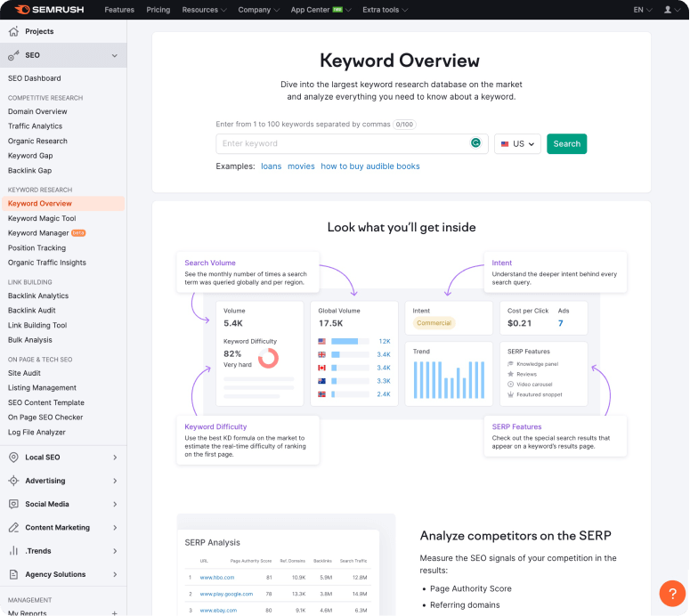Click the Local SEO pin icon
690x616 pixels.
[13, 458]
